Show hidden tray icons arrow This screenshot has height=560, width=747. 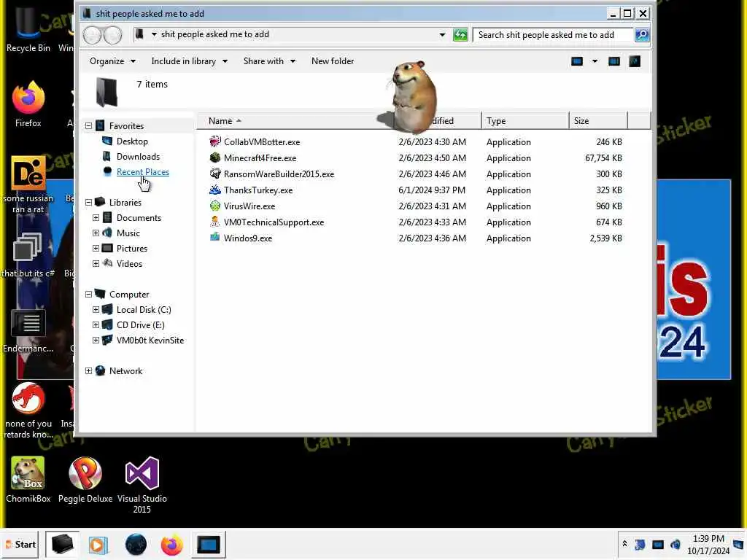click(x=624, y=544)
